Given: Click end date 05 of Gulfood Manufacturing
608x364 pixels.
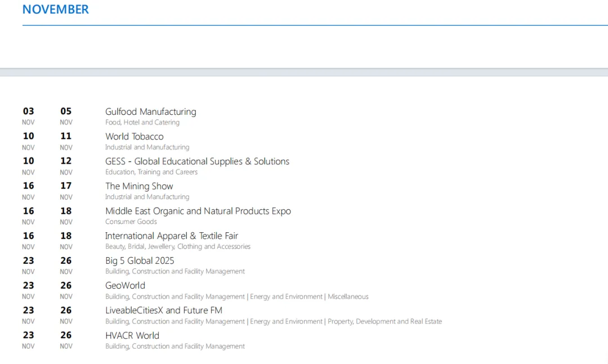Looking at the screenshot, I should coord(66,111).
